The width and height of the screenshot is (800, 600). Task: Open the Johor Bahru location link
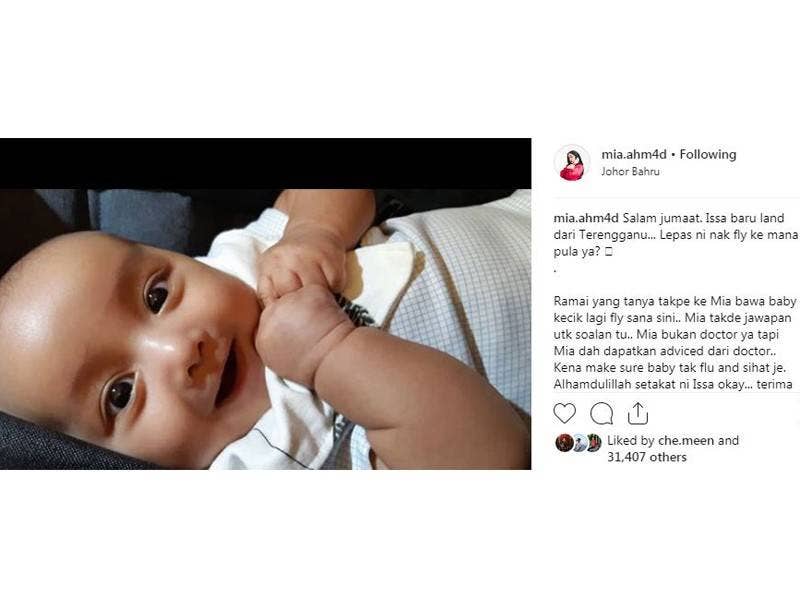pyautogui.click(x=630, y=171)
